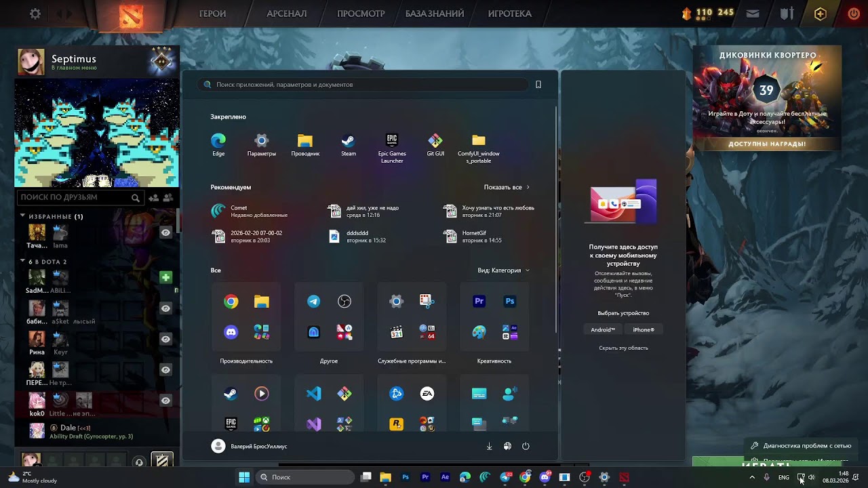
Task: Open Валерий БрюсУиллиус account button
Action: pyautogui.click(x=250, y=446)
